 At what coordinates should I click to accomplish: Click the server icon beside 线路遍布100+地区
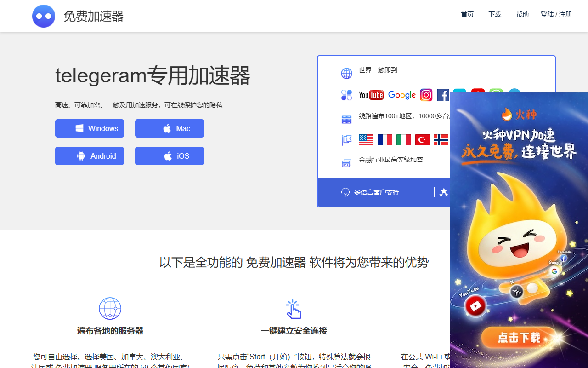tap(346, 120)
